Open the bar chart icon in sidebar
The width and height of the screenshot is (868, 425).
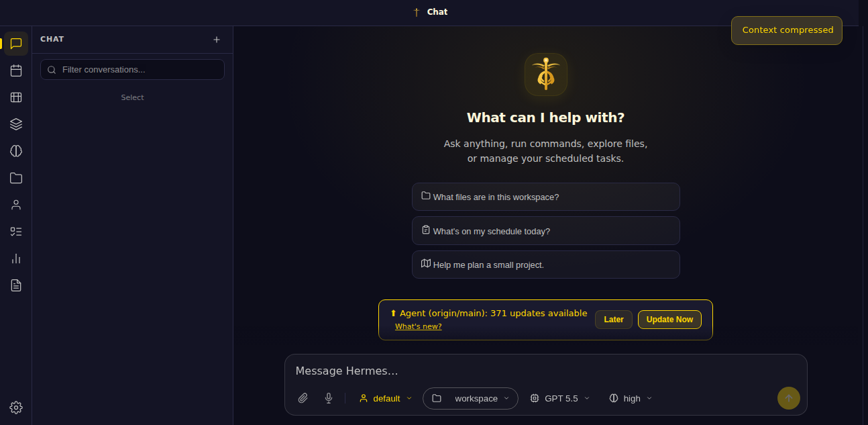click(16, 258)
